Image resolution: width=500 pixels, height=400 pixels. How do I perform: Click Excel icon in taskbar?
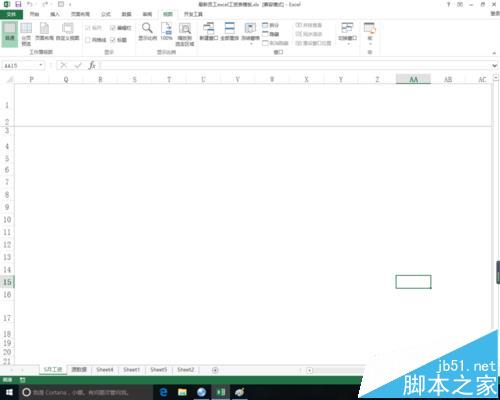pos(221,392)
